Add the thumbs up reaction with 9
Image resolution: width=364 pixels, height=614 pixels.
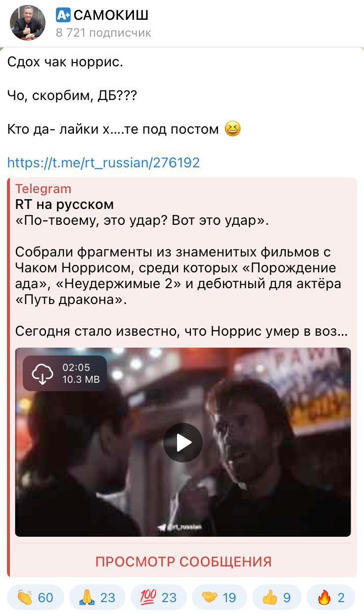pos(277,598)
